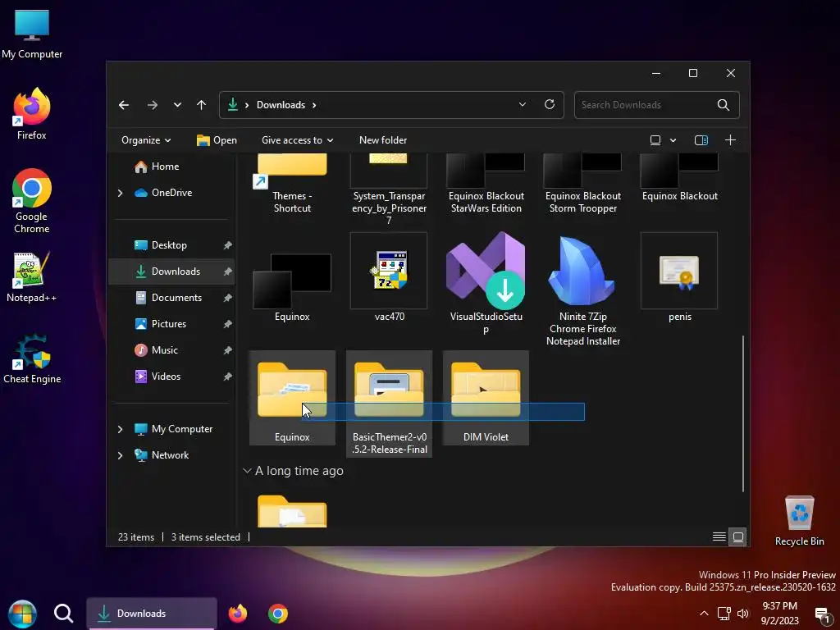The image size is (840, 630).
Task: Open the Recycle Bin
Action: 799,521
